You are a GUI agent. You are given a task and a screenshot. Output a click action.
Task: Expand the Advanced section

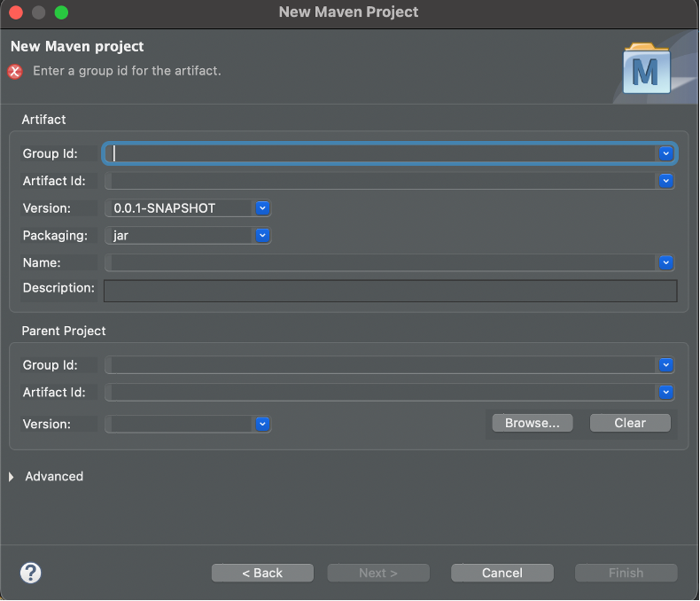pyautogui.click(x=12, y=476)
